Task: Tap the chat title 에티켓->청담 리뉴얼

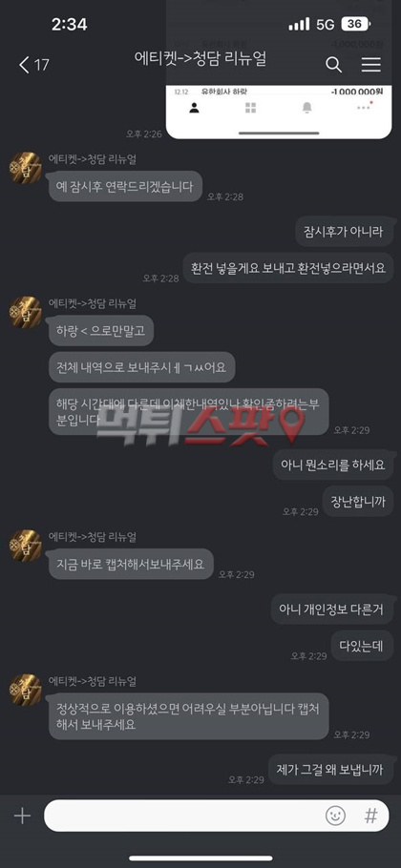Action: 200,59
